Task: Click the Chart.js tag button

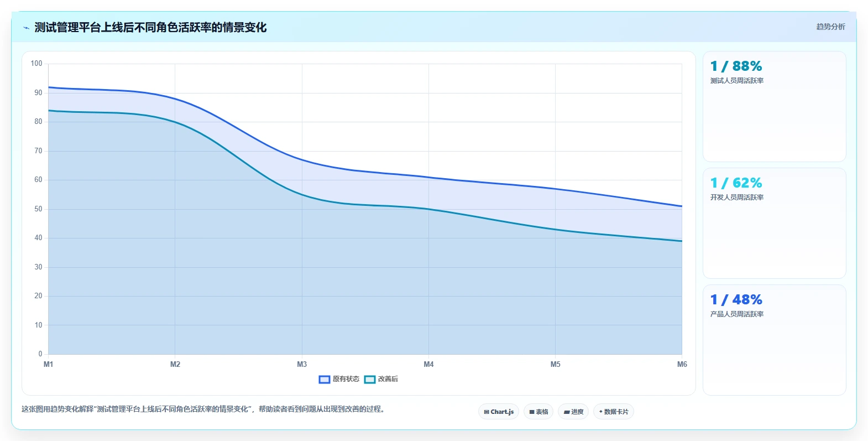Action: click(499, 412)
